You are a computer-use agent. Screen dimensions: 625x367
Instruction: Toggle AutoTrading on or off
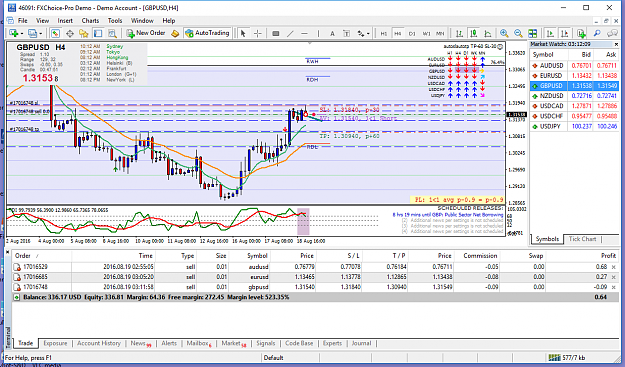click(207, 33)
